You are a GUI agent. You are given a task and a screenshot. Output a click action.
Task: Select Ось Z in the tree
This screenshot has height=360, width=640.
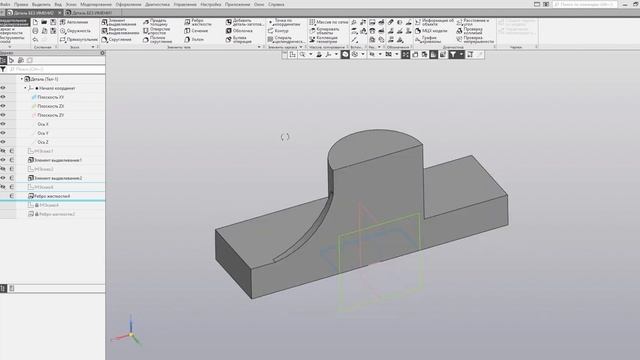[42, 142]
